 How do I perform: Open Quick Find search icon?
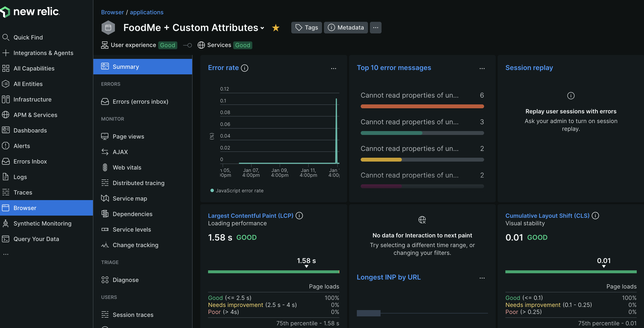(x=6, y=38)
